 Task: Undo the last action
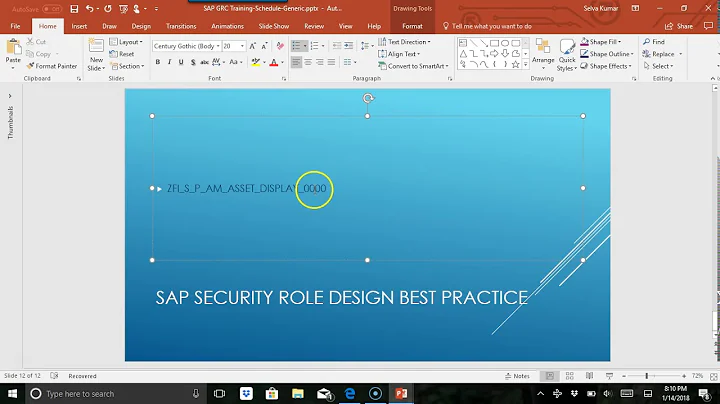[x=90, y=9]
